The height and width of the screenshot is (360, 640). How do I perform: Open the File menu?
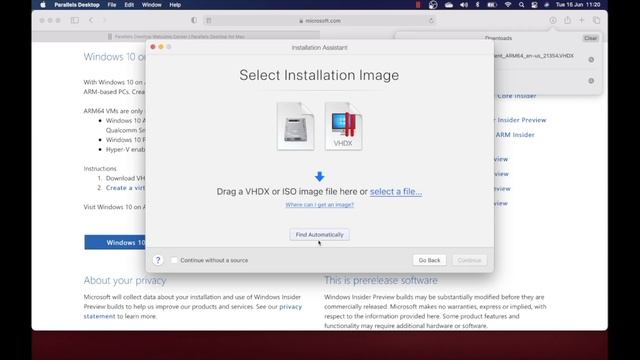point(112,5)
